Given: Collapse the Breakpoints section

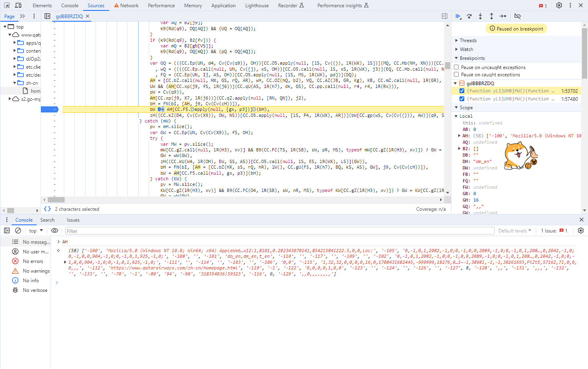Looking at the screenshot, I should click(456, 58).
